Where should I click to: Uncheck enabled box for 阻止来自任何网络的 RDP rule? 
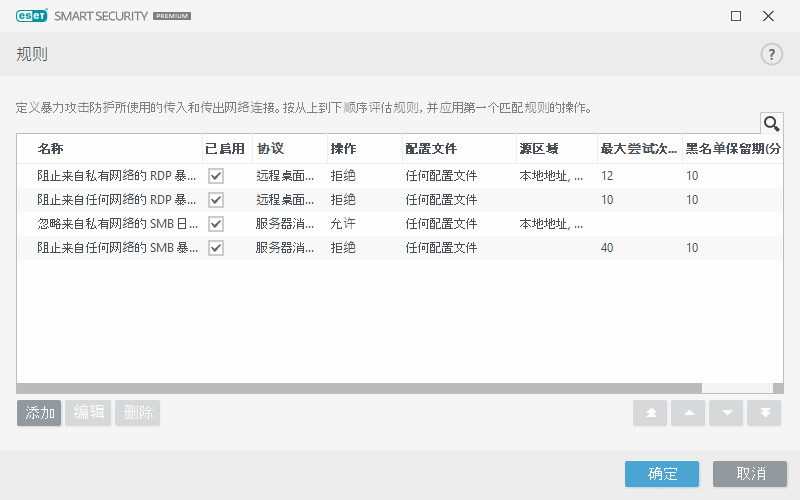click(x=216, y=200)
